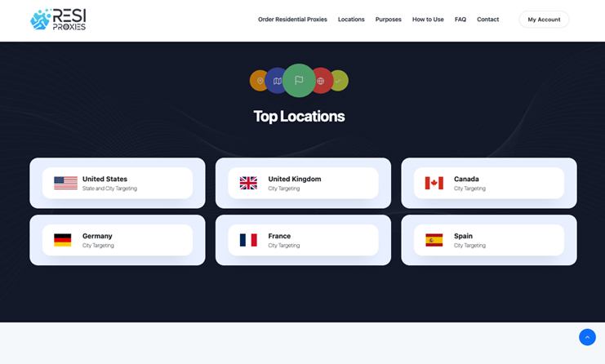The height and width of the screenshot is (364, 605).
Task: Select the Canada location title
Action: click(x=466, y=179)
